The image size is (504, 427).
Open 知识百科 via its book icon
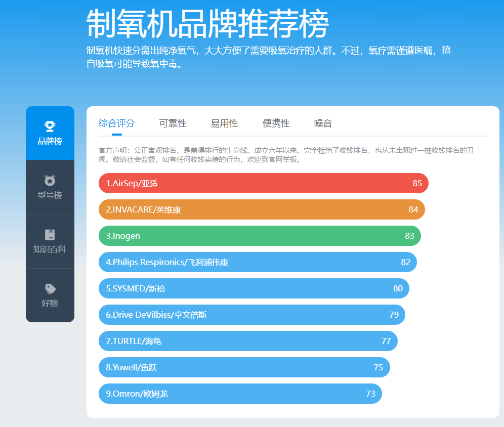point(50,234)
